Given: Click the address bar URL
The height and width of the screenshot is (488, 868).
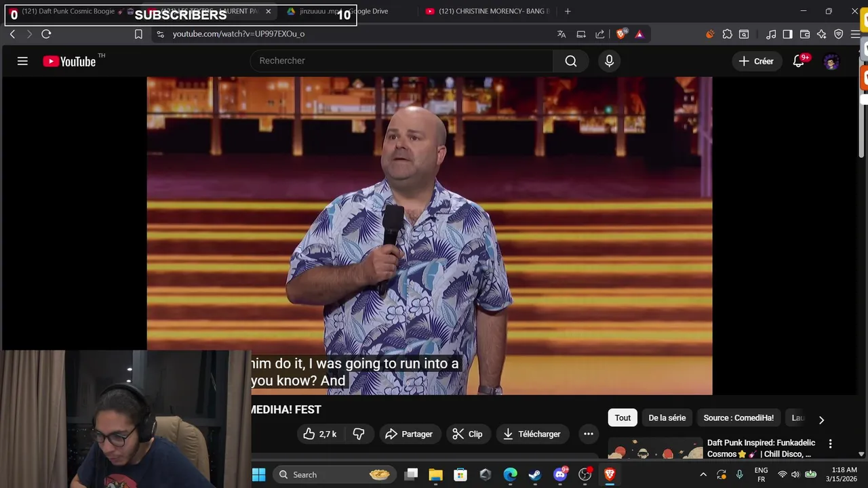Looking at the screenshot, I should [239, 34].
